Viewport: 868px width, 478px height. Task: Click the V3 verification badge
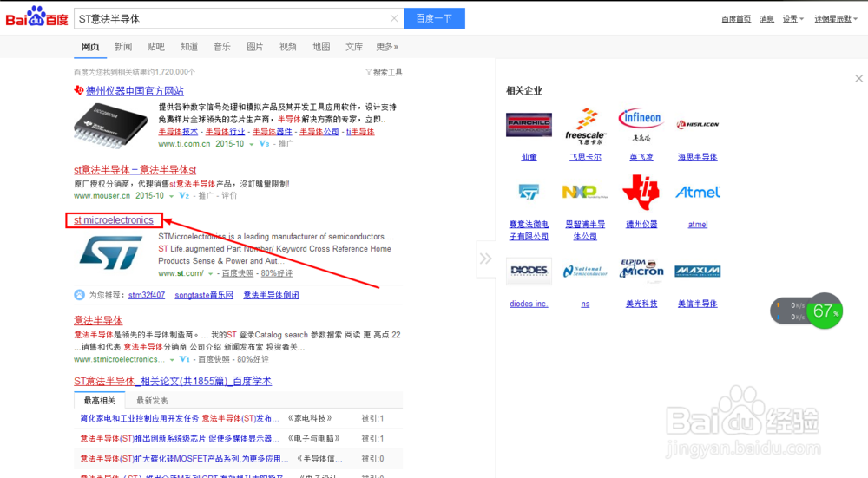point(264,144)
